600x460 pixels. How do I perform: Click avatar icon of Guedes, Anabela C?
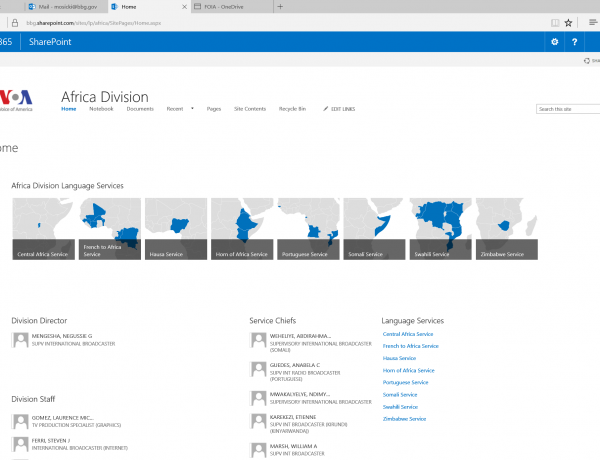click(x=258, y=369)
